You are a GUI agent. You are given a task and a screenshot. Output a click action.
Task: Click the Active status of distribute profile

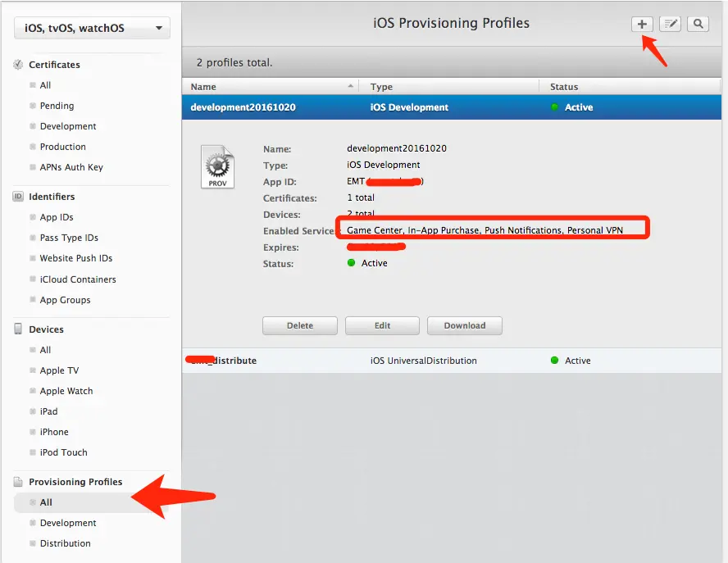pyautogui.click(x=571, y=361)
